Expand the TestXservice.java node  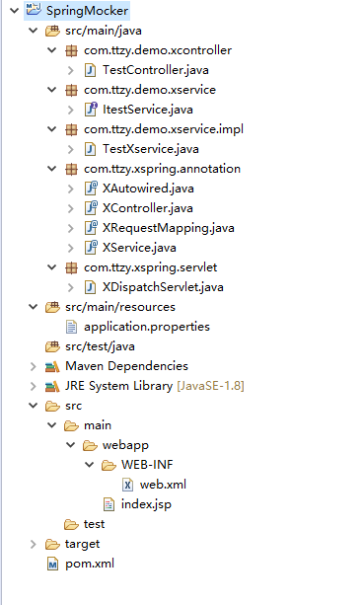coord(71,149)
